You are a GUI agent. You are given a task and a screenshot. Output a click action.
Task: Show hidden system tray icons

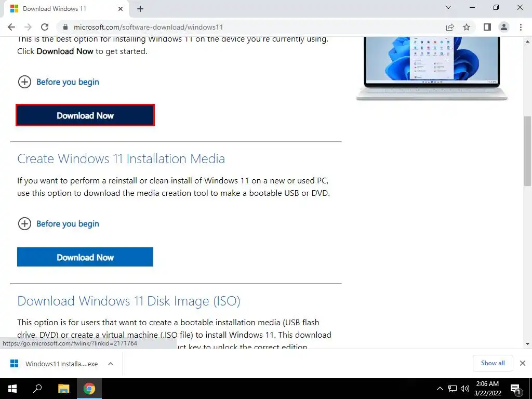pyautogui.click(x=440, y=389)
